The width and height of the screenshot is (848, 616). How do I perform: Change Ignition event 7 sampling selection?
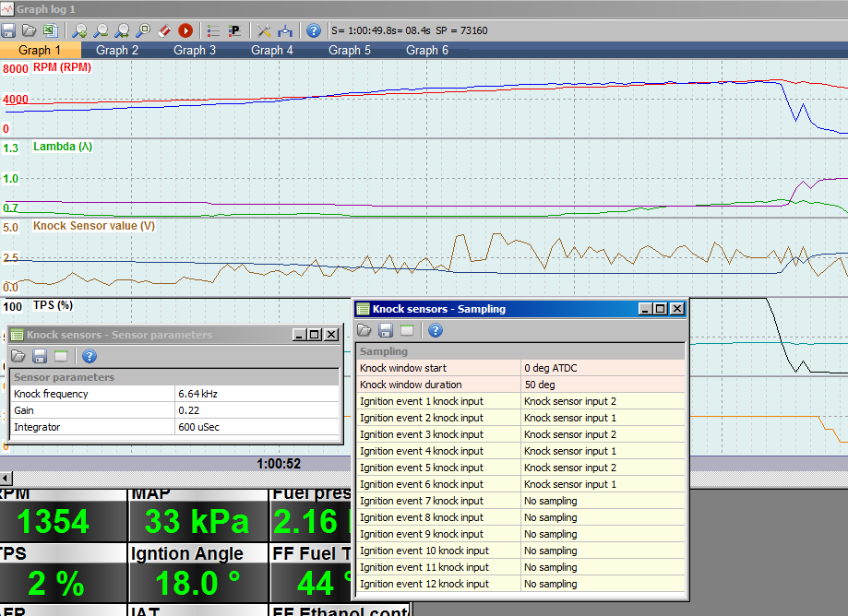[x=602, y=501]
